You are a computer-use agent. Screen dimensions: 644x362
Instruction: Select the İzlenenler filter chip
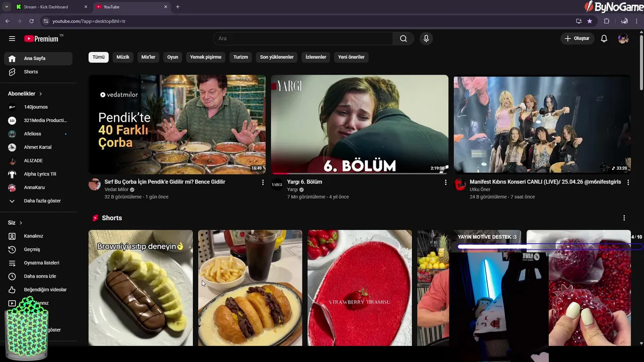(316, 57)
